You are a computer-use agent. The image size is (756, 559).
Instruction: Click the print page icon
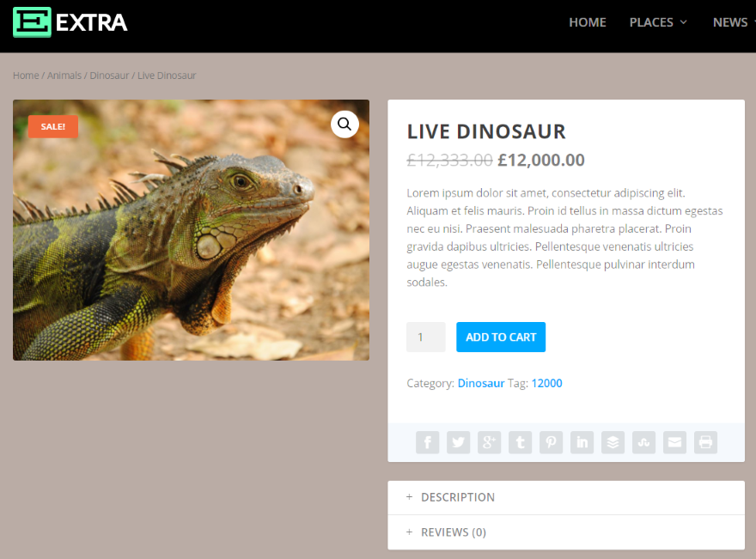point(705,442)
